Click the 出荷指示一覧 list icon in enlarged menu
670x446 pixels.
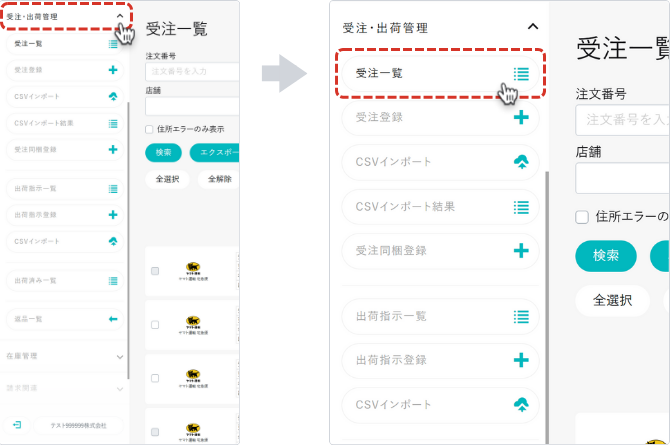point(520,316)
